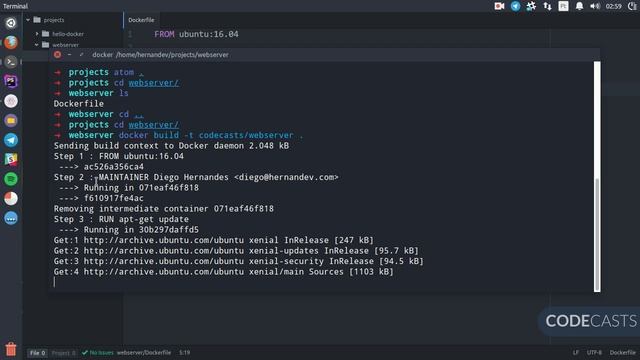The width and height of the screenshot is (640, 360).
Task: Open Slack from the dock
Action: pos(11,159)
